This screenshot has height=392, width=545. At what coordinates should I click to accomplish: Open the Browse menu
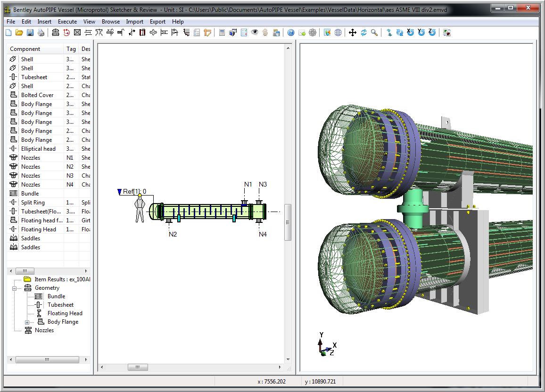(x=110, y=22)
